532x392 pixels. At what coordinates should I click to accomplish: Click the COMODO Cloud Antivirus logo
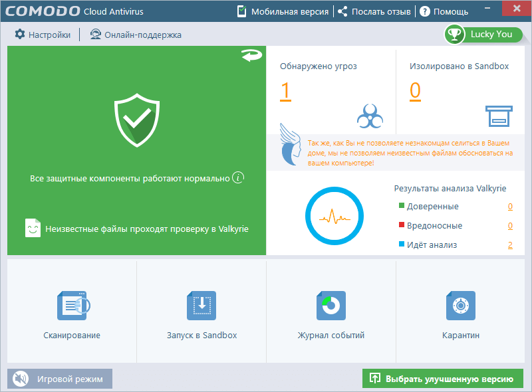(x=74, y=11)
